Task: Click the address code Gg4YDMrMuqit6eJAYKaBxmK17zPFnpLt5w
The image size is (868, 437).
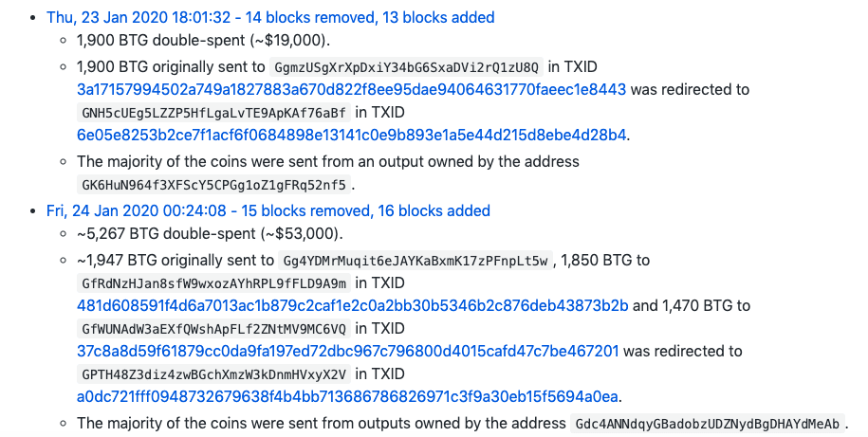Action: (x=416, y=261)
